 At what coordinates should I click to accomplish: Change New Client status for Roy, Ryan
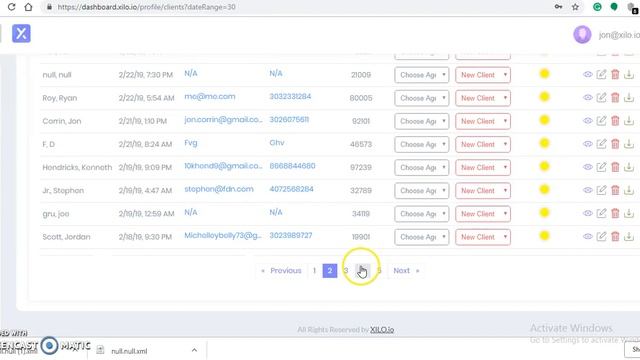[483, 98]
